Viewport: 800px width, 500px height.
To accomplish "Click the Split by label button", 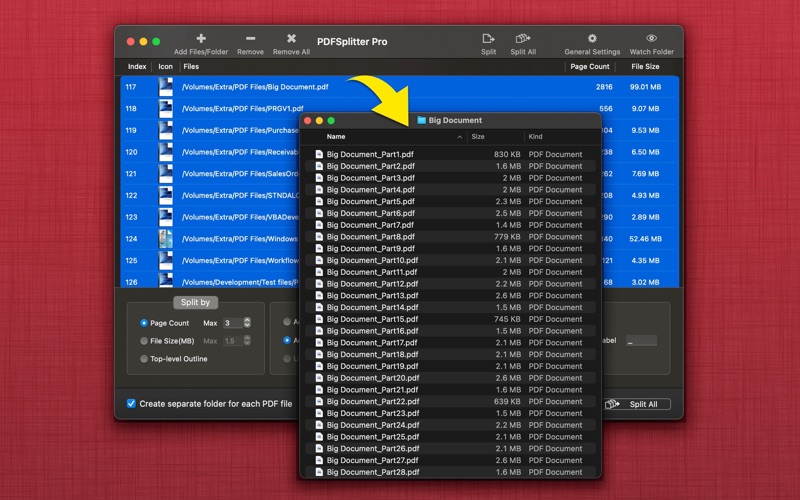I will point(195,302).
